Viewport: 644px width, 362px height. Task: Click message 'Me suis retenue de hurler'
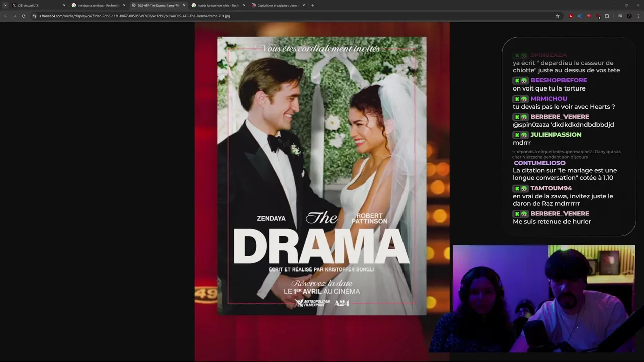point(552,222)
